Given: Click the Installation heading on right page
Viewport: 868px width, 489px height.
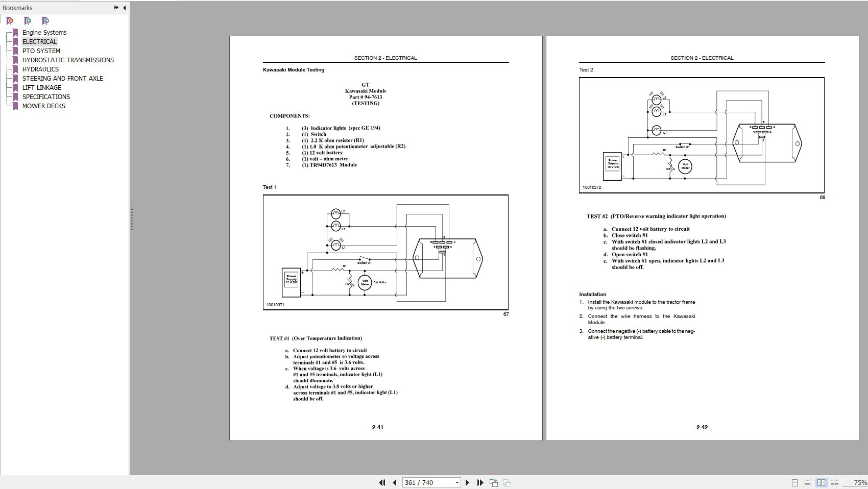Looking at the screenshot, I should point(593,295).
